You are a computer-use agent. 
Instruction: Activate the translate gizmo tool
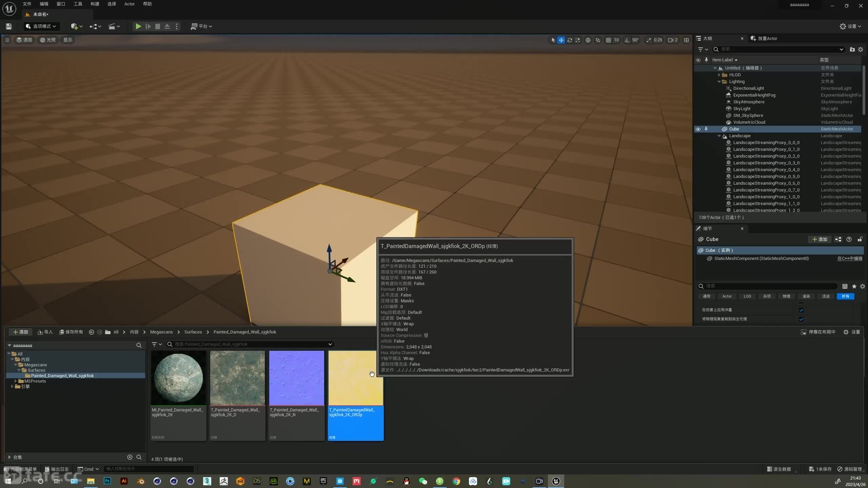[x=561, y=40]
